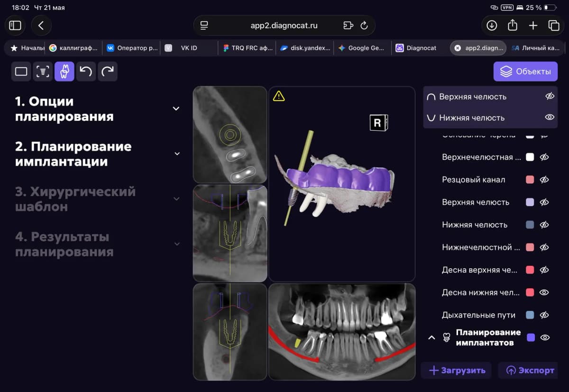Expand section 1. Опции планирования
This screenshot has height=392, width=569.
[176, 109]
